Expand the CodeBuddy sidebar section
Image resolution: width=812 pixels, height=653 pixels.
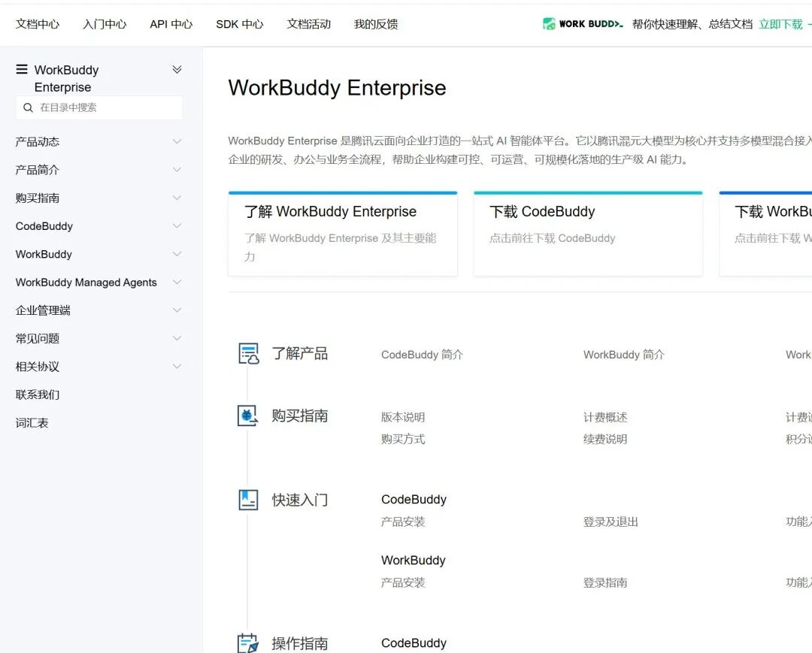click(x=177, y=226)
